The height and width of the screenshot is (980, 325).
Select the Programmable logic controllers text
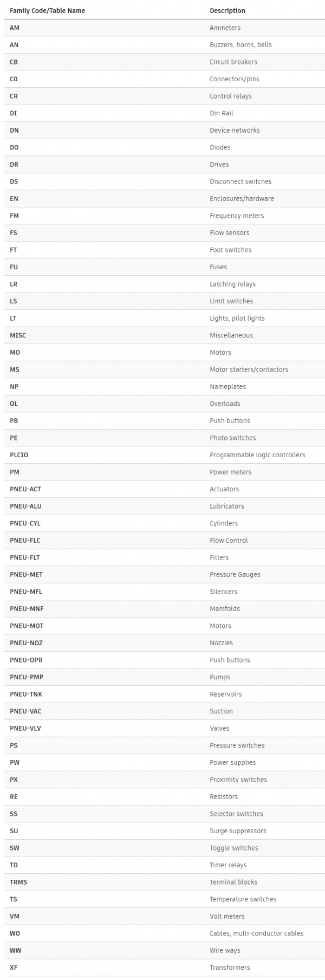click(x=257, y=456)
